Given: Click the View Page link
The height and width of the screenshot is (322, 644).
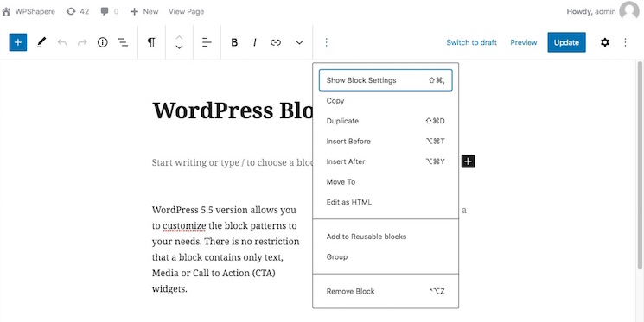Looking at the screenshot, I should pos(186,11).
